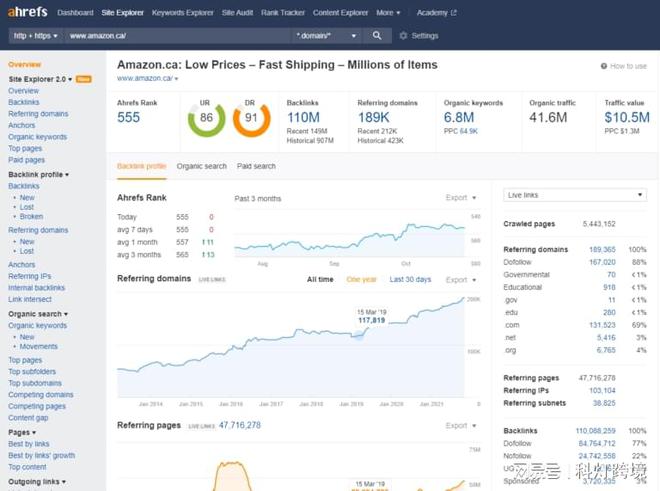
Task: Open Keywords Explorer in top menu
Action: 183,13
